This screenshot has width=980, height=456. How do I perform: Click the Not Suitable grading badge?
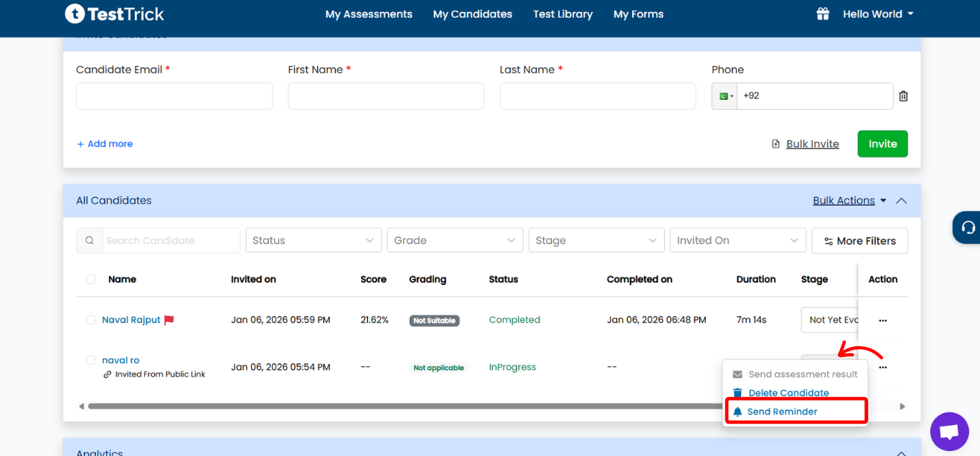pyautogui.click(x=434, y=320)
